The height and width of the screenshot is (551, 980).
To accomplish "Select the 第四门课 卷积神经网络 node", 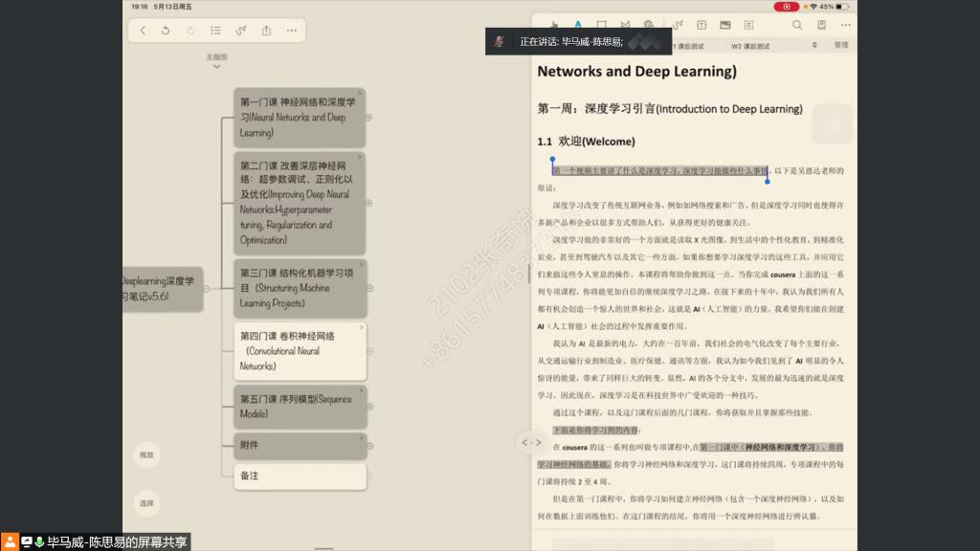I will point(300,351).
